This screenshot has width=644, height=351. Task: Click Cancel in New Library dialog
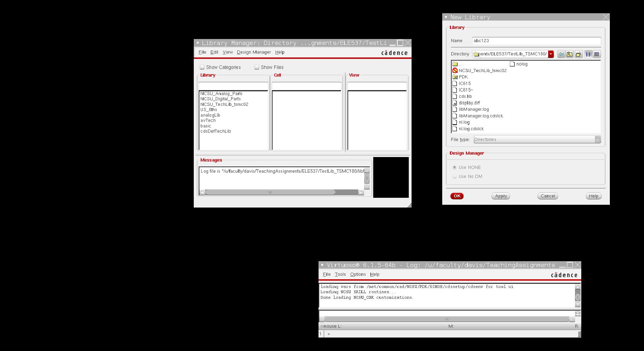pos(548,196)
